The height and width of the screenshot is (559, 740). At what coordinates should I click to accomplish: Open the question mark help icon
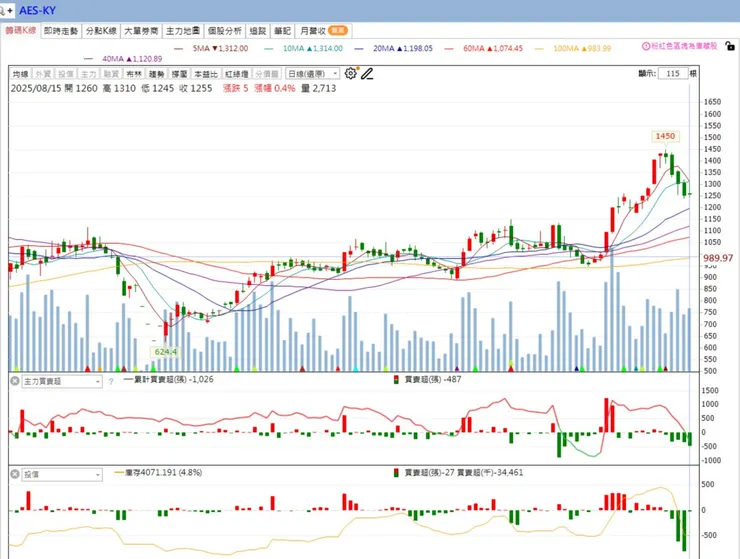[111, 381]
